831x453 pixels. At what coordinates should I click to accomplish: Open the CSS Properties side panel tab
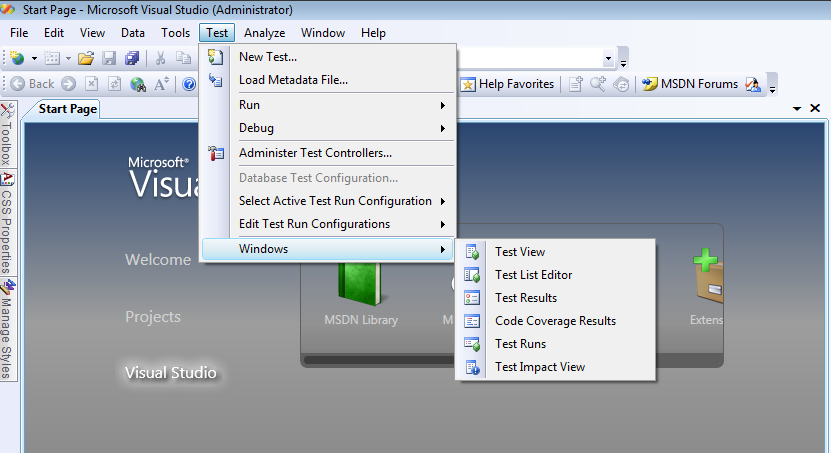coord(7,223)
